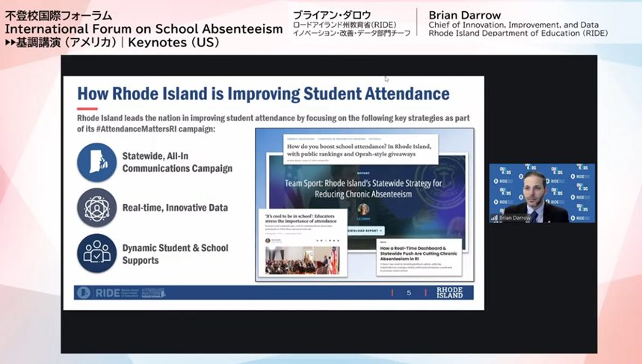Click 'Real-time, Innovative Data' text
The height and width of the screenshot is (364, 642).
(x=175, y=208)
